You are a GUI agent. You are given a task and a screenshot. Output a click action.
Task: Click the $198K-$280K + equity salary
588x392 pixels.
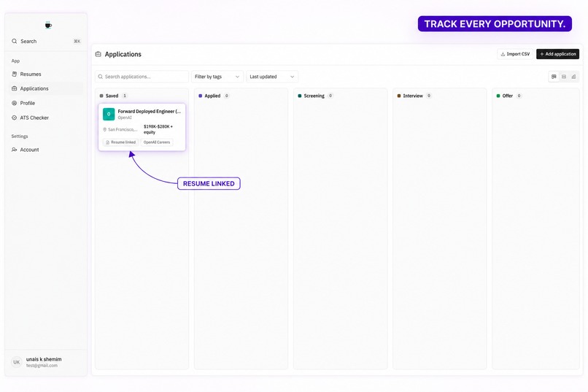[158, 129]
